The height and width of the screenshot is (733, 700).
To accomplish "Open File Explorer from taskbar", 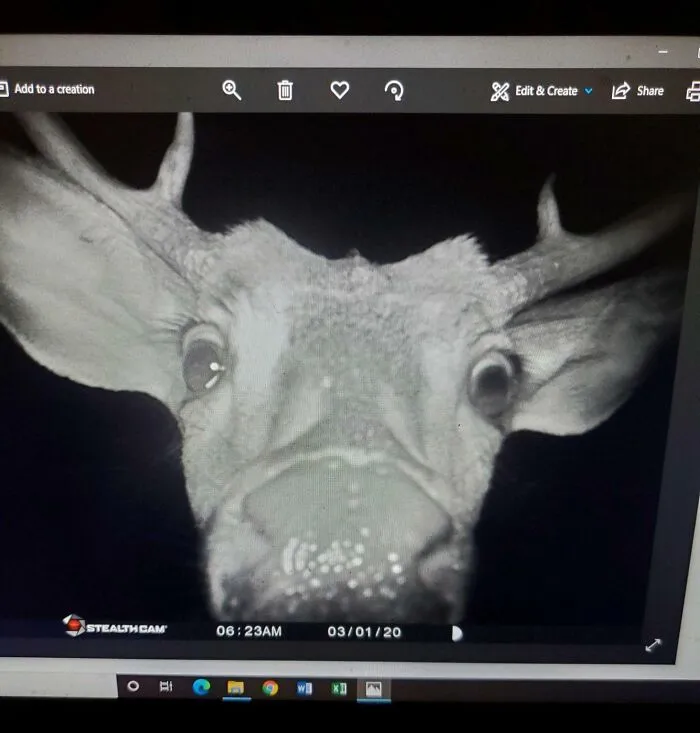I will click(x=236, y=687).
